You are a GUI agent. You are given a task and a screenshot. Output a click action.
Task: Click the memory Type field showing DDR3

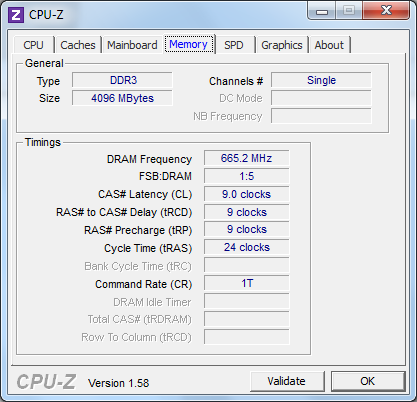pyautogui.click(x=122, y=80)
